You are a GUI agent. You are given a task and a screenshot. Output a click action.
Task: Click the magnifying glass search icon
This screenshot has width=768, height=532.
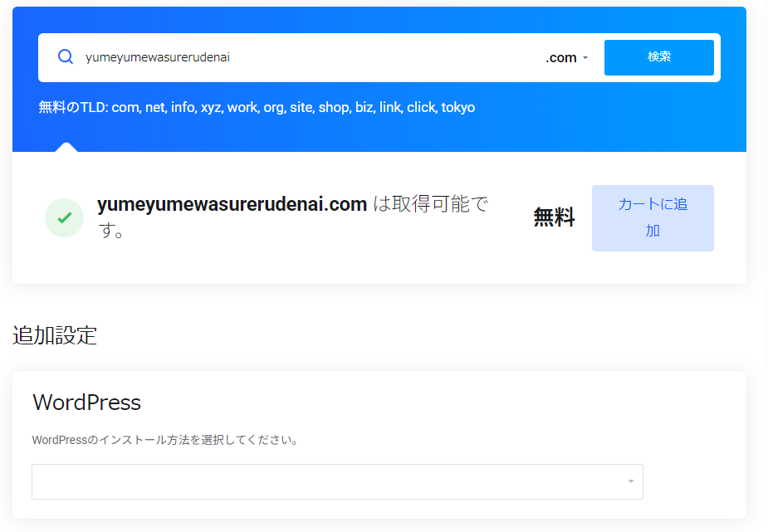click(x=66, y=57)
